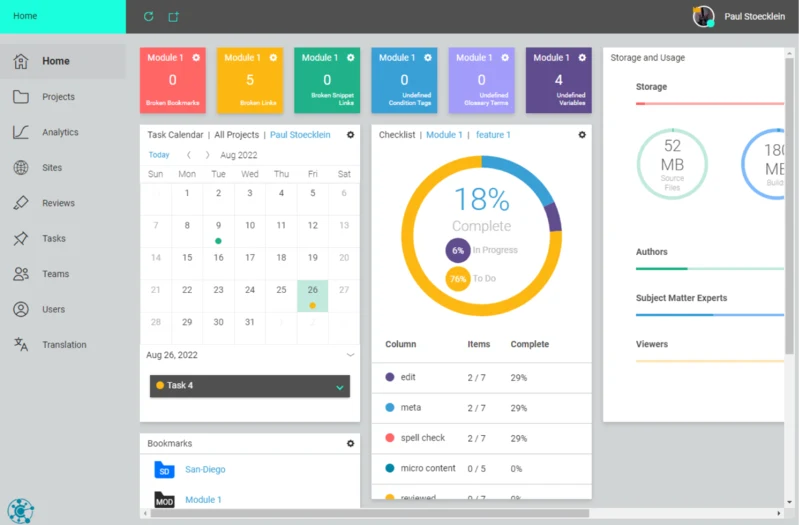
Task: Open gear settings on Broken Snippet Links tile
Action: tap(351, 58)
